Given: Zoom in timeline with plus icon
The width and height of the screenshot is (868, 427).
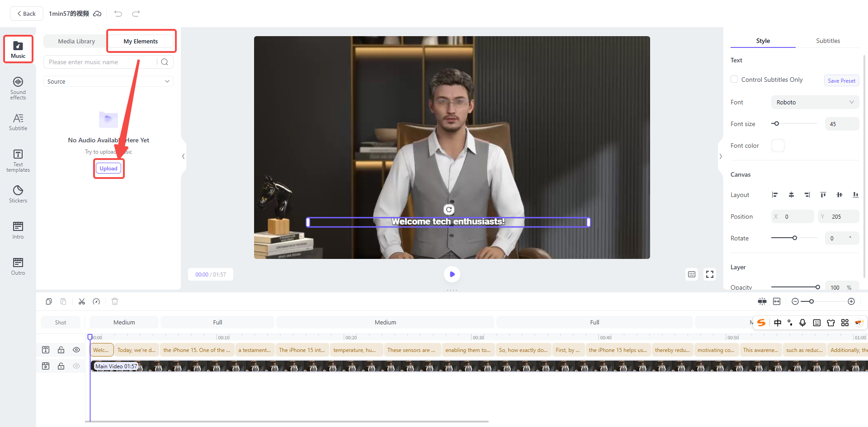Looking at the screenshot, I should point(851,301).
